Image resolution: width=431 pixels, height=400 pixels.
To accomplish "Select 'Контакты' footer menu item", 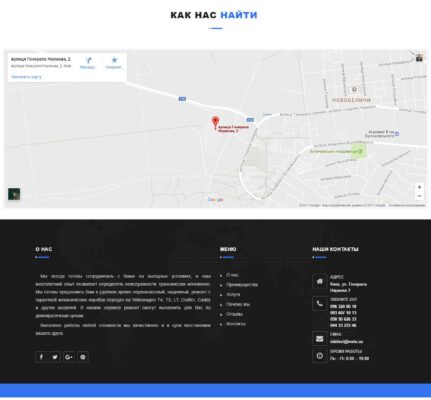I will pos(236,324).
